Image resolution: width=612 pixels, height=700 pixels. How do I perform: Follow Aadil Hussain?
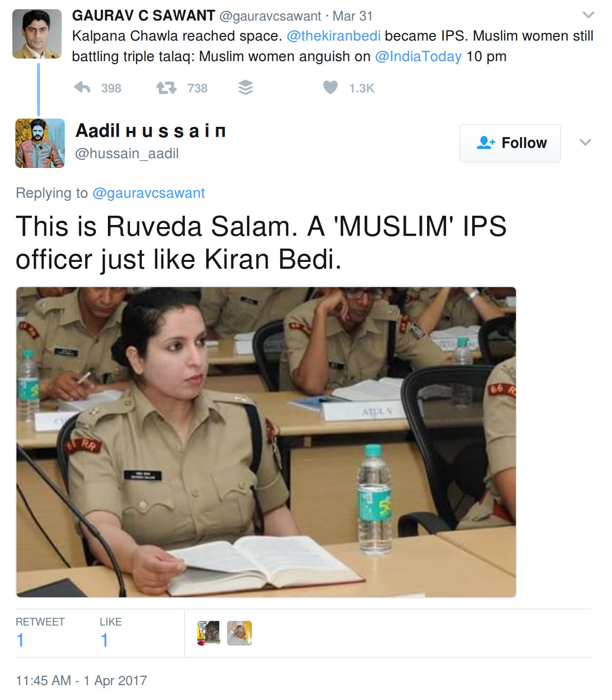[510, 143]
